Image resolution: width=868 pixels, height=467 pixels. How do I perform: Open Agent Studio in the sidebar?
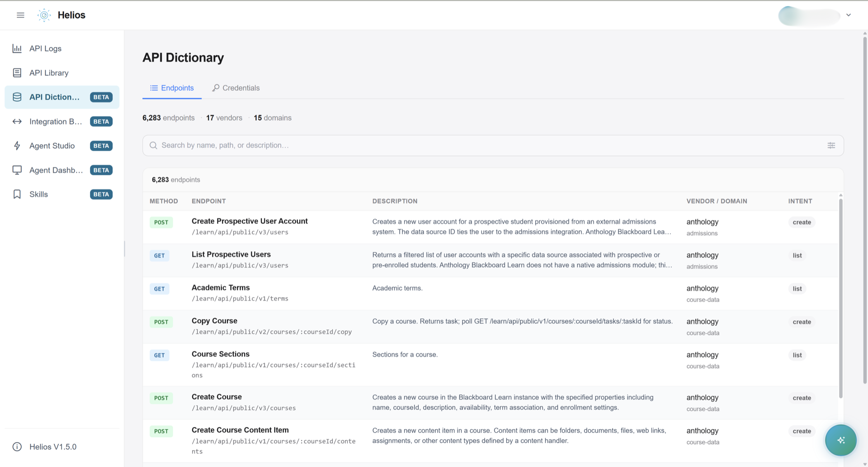62,146
